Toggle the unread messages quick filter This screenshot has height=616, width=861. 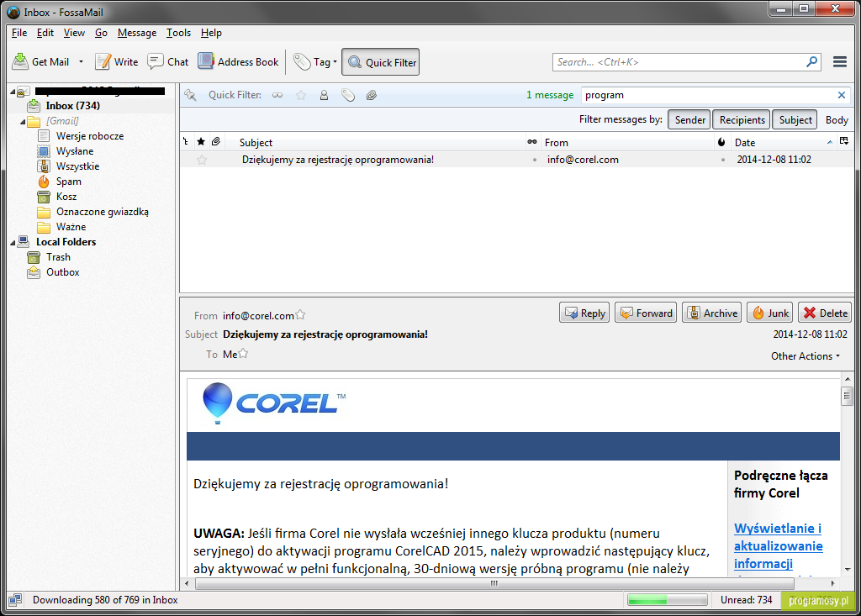[x=277, y=95]
